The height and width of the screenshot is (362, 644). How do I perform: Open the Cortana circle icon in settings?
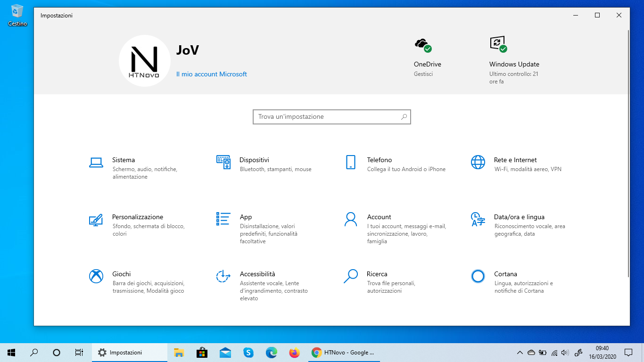(478, 276)
